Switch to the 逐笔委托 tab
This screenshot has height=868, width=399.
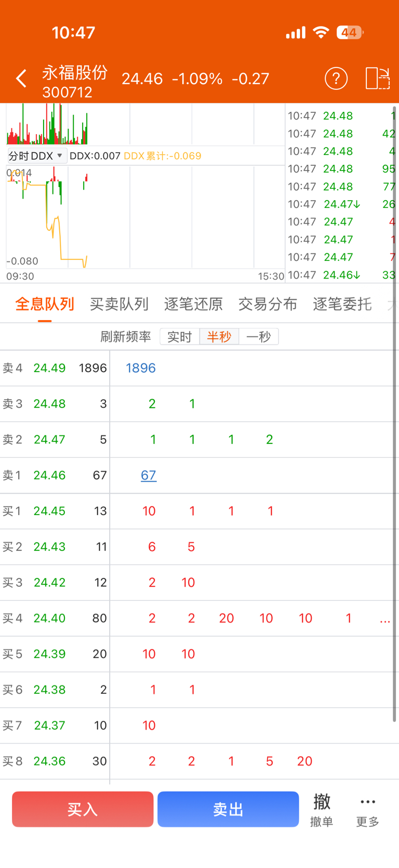pyautogui.click(x=342, y=304)
